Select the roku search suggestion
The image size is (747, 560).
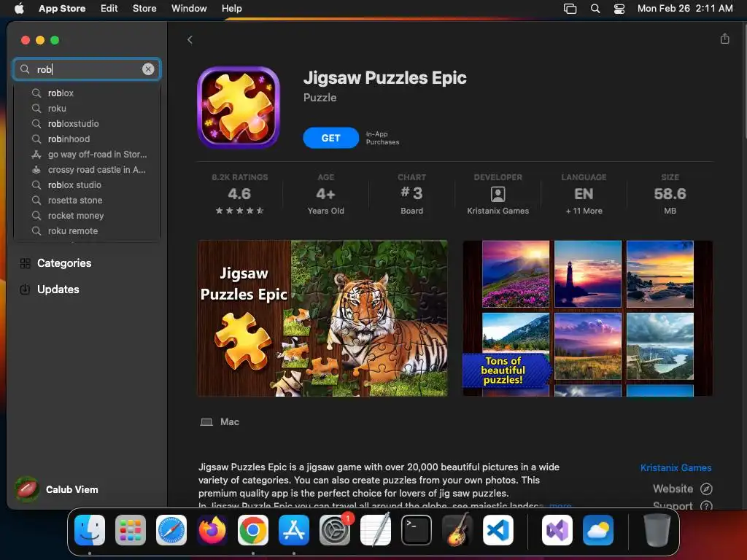[x=87, y=108]
